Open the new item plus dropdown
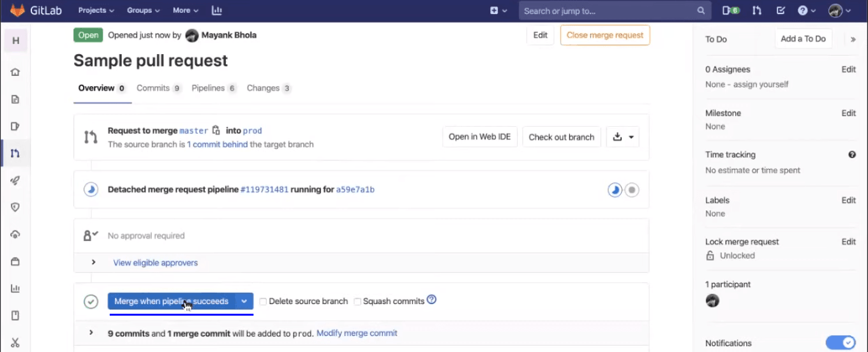 click(498, 10)
